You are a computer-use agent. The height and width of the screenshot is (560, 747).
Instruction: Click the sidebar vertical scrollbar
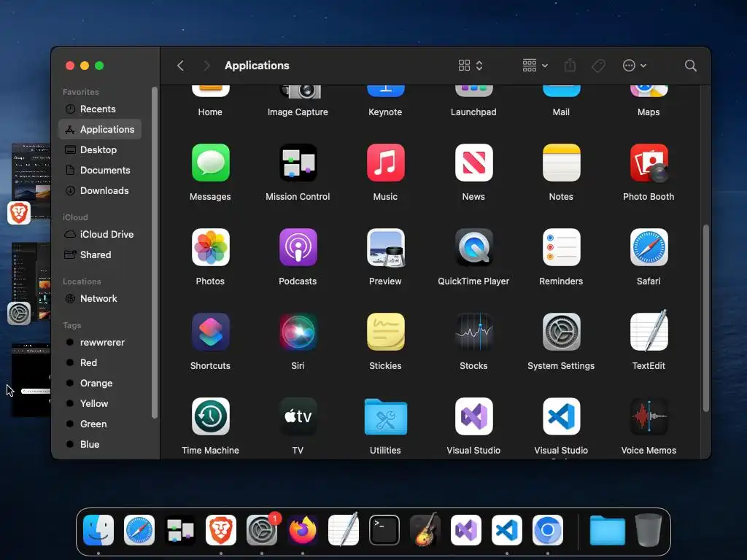click(155, 252)
